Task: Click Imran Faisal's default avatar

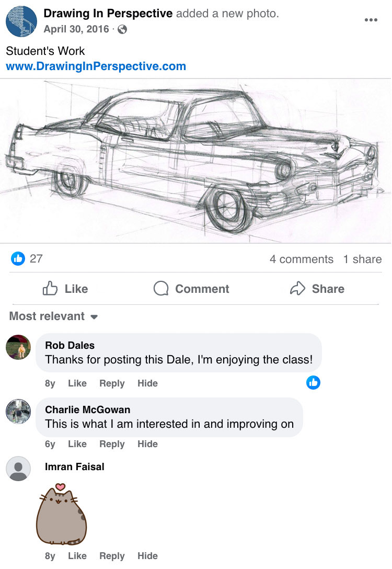Action: tap(18, 469)
